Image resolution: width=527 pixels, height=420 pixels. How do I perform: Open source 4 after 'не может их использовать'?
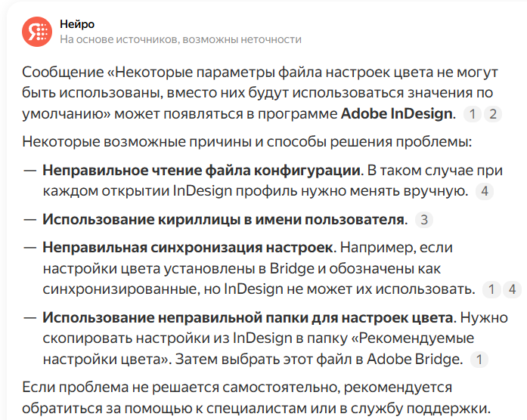[x=512, y=289]
